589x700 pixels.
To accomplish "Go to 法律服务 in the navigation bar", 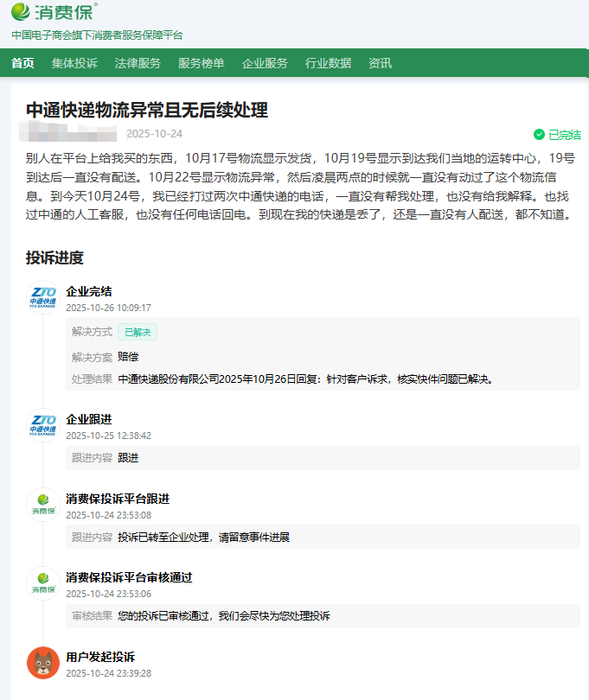I will 138,63.
